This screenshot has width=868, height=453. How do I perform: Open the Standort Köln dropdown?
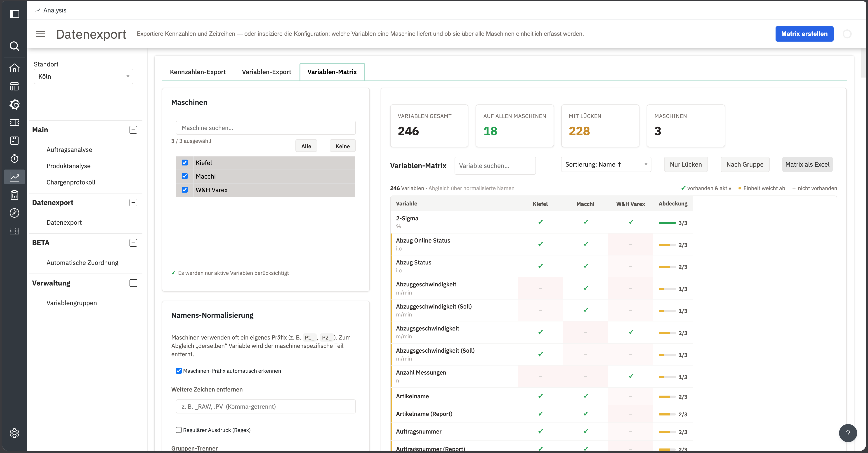click(84, 76)
